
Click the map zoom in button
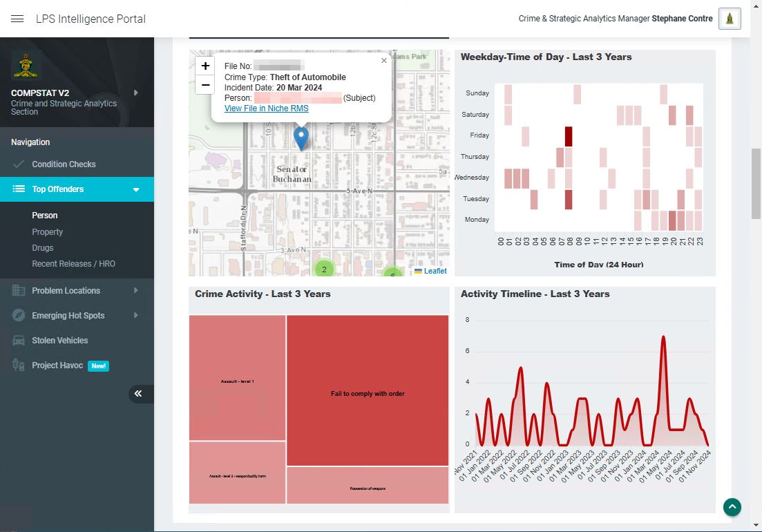205,66
